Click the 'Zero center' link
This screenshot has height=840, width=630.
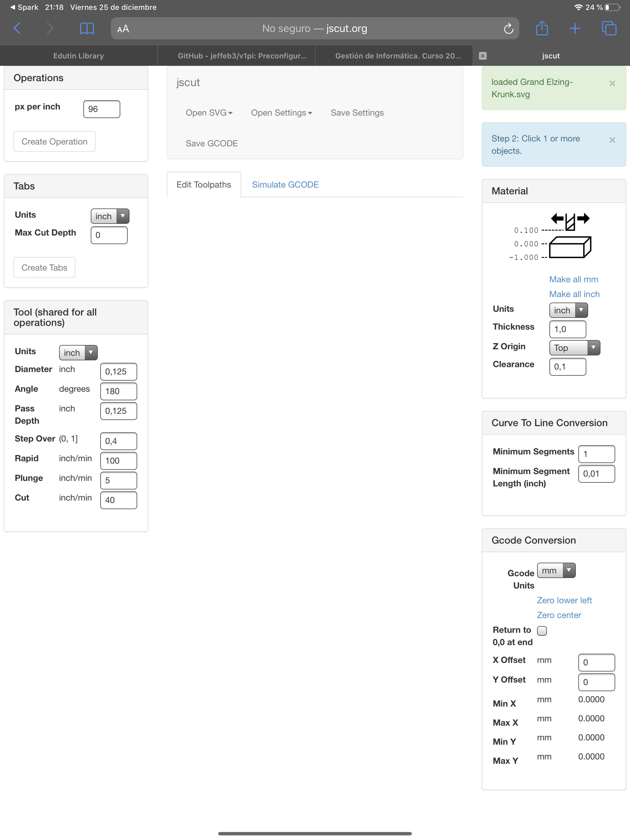pos(559,615)
